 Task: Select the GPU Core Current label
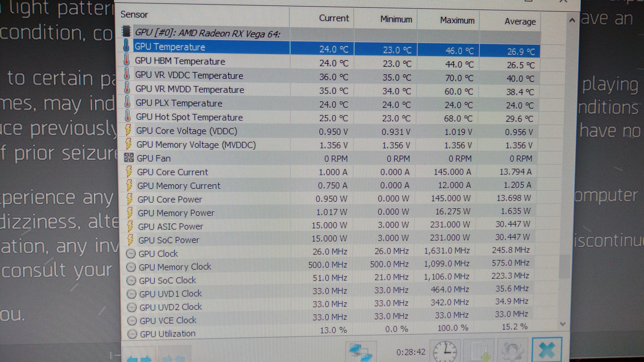coord(172,172)
